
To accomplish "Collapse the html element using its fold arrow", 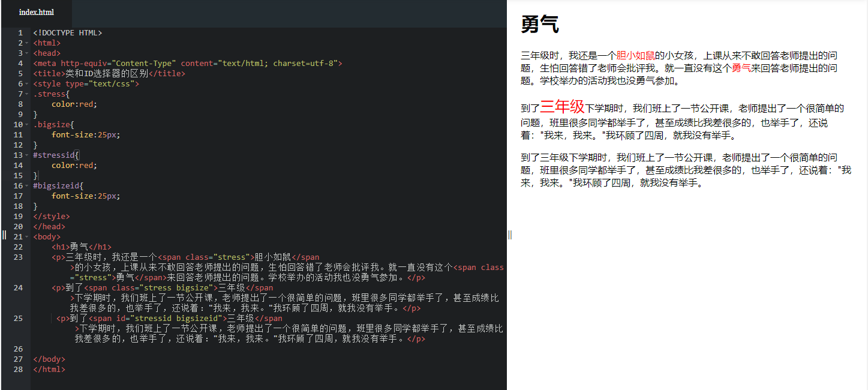I will click(27, 43).
